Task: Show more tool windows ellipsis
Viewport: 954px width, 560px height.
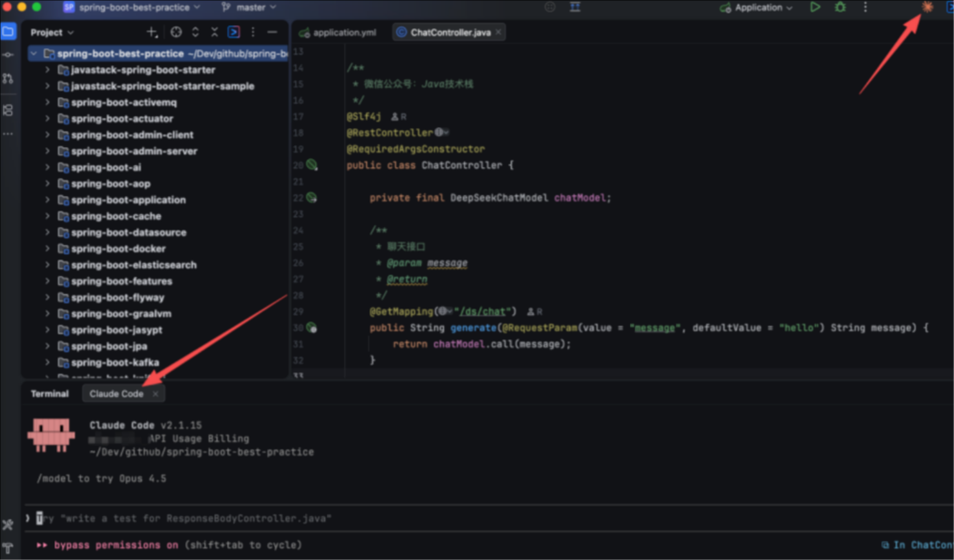Action: click(x=8, y=133)
